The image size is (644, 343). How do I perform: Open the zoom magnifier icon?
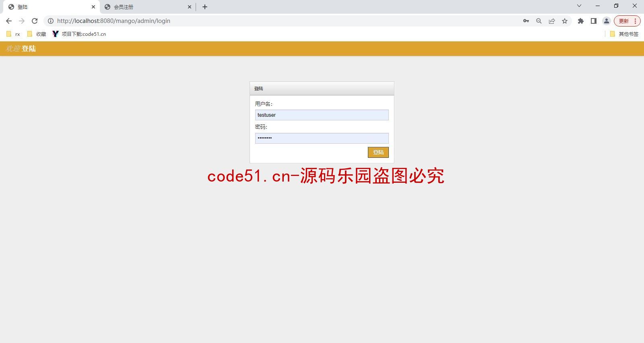click(x=539, y=21)
